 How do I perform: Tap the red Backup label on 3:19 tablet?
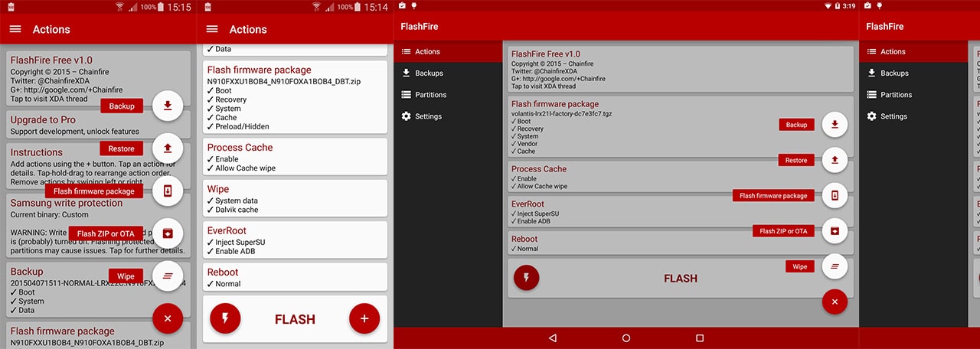tap(796, 125)
